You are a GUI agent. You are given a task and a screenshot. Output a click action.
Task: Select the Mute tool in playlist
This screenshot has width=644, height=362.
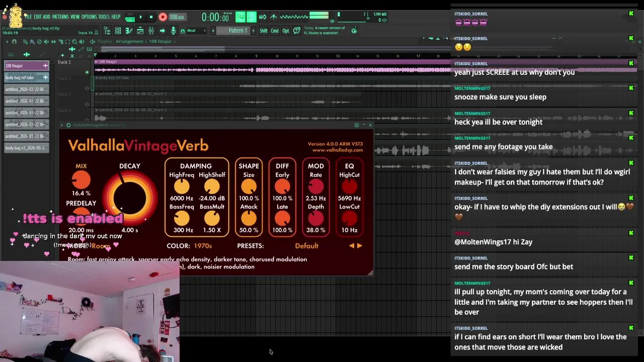coord(46,42)
